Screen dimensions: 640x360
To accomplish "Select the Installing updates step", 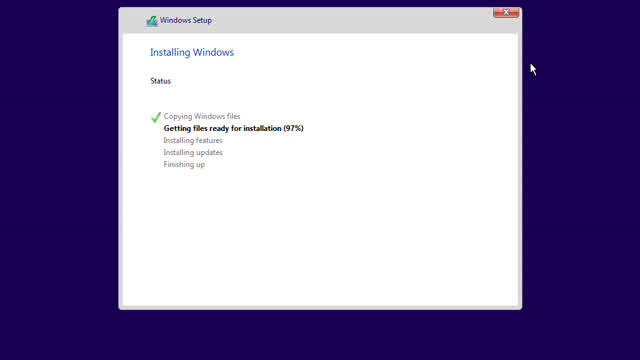I will point(193,152).
